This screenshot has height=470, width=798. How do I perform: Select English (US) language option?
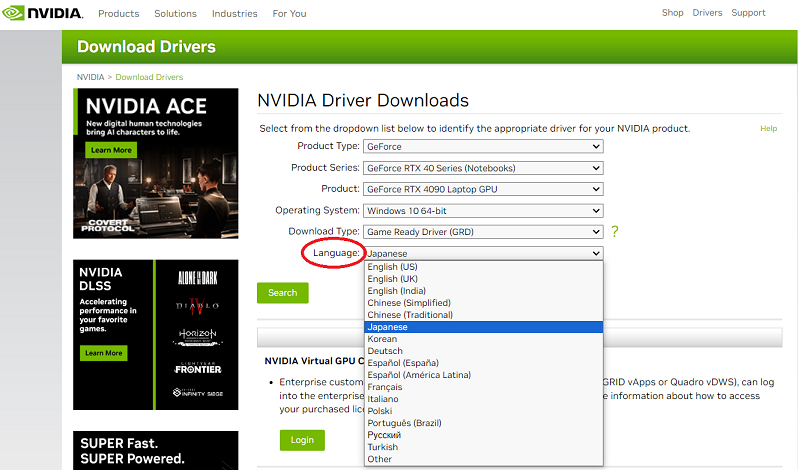coord(484,267)
